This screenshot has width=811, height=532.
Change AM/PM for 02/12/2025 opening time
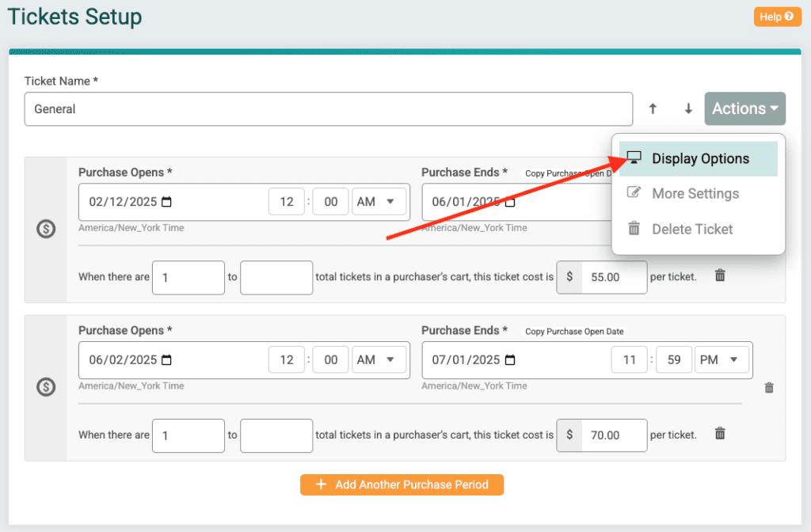[379, 202]
